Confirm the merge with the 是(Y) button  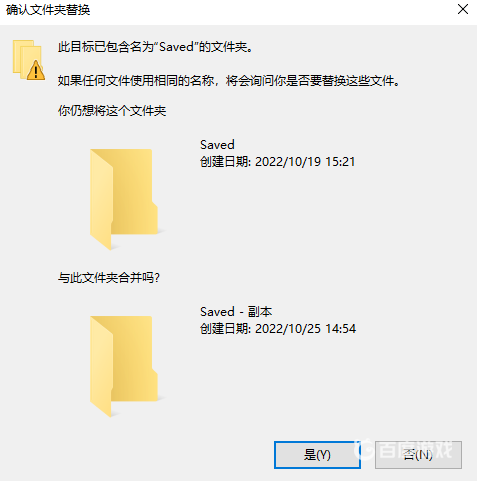point(317,455)
